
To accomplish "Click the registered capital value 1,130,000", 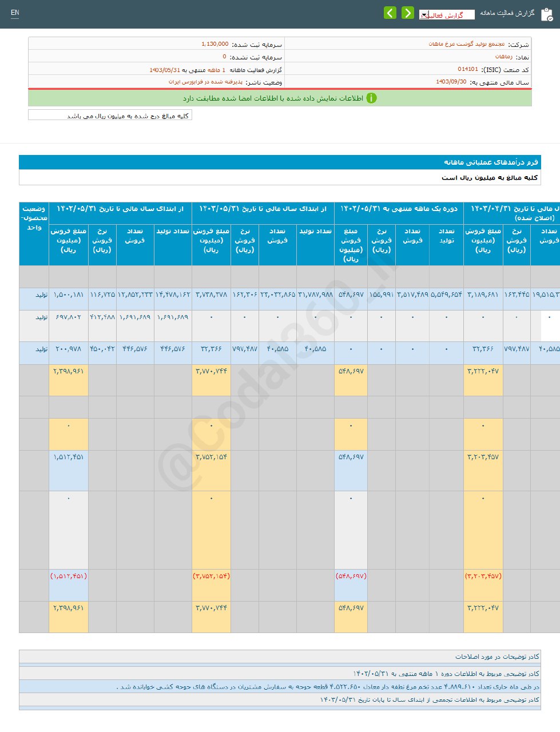I will coord(215,44).
